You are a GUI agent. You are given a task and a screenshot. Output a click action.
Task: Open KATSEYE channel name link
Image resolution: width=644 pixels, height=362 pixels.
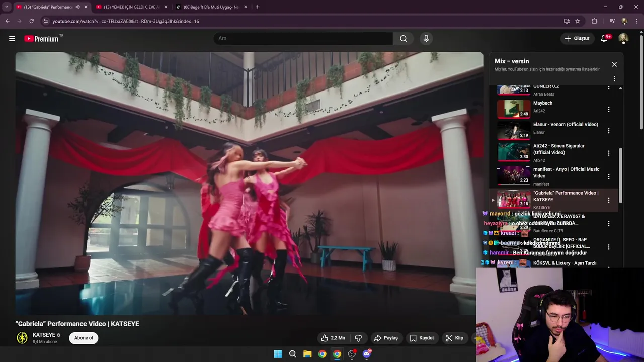(44, 335)
